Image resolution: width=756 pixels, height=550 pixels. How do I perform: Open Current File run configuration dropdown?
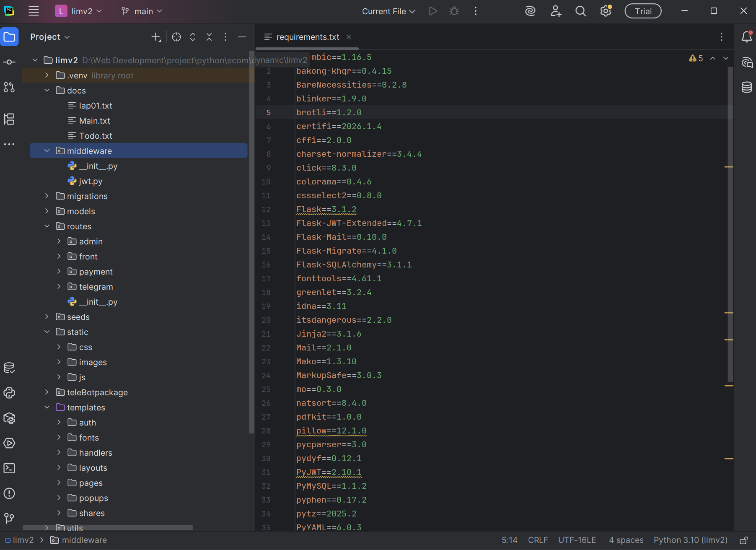point(388,11)
